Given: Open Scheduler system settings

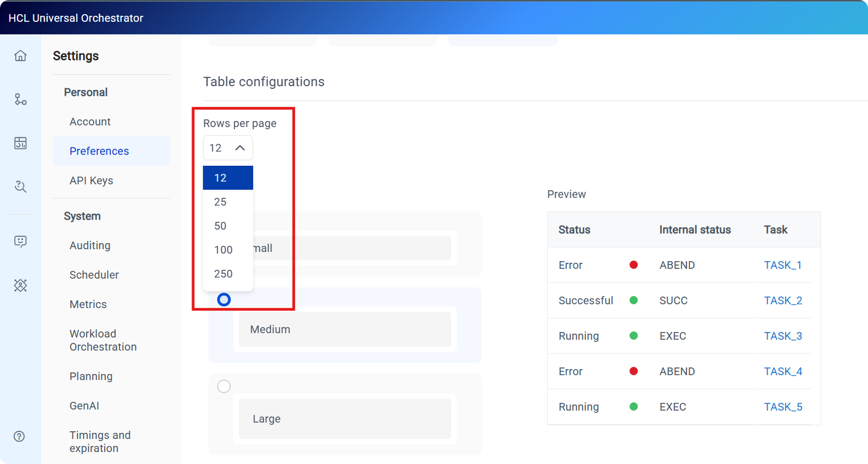Looking at the screenshot, I should click(111, 275).
